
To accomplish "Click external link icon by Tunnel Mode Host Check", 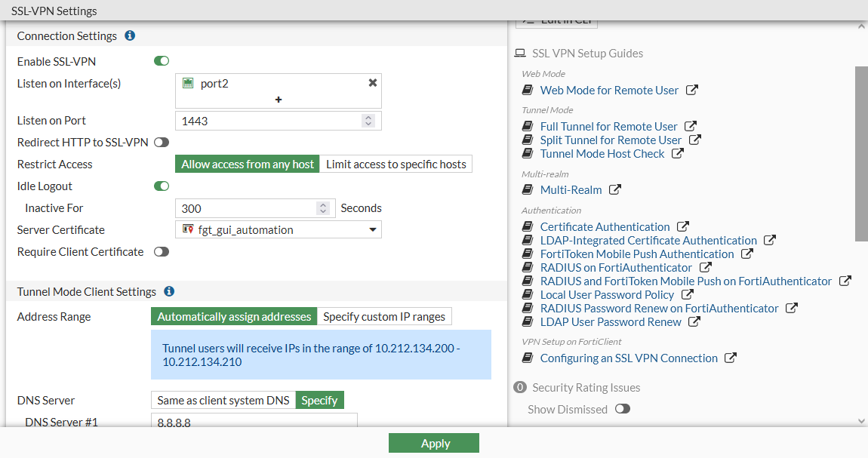I will point(678,153).
